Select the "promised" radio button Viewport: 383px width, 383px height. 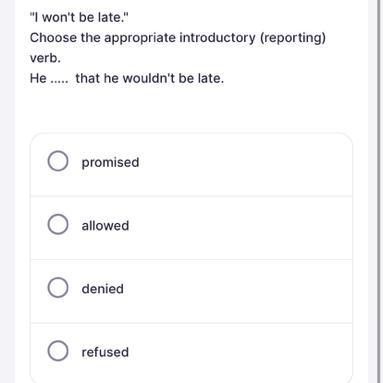[58, 161]
